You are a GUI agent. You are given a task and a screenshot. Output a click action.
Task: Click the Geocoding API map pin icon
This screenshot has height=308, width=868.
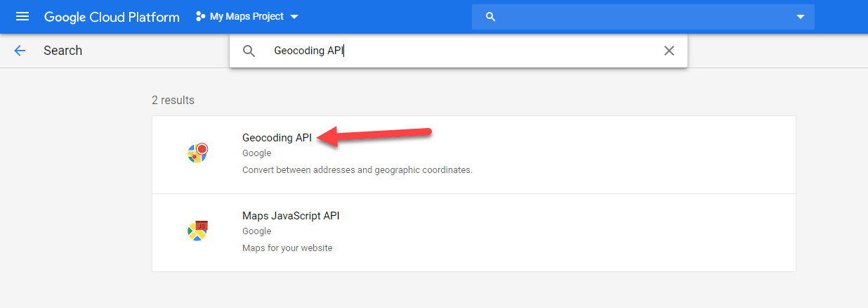point(197,153)
